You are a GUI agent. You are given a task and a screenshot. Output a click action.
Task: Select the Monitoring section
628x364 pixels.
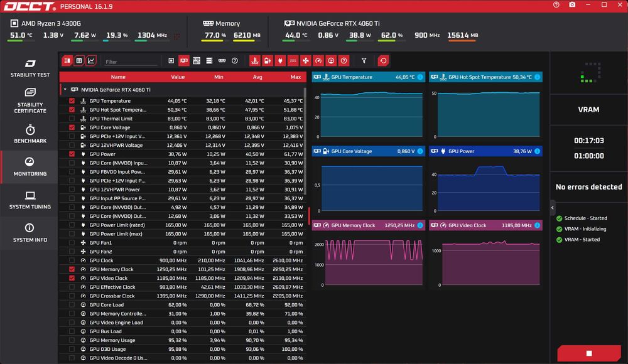coord(30,167)
